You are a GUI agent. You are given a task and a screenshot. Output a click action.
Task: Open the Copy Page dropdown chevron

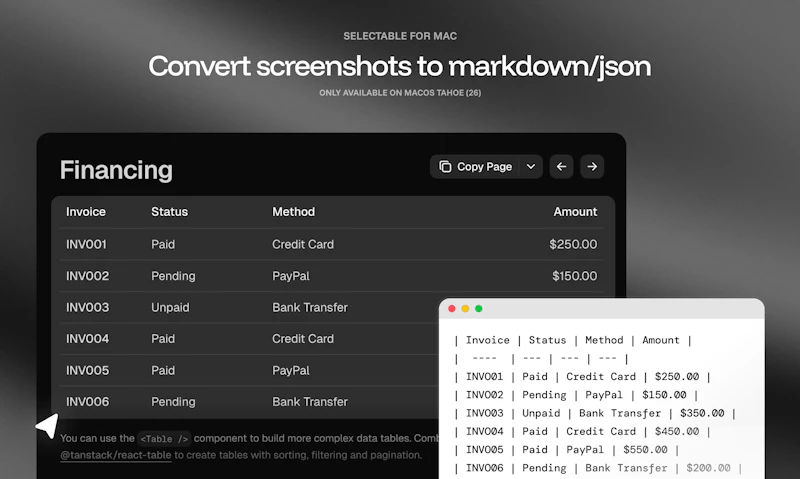531,167
